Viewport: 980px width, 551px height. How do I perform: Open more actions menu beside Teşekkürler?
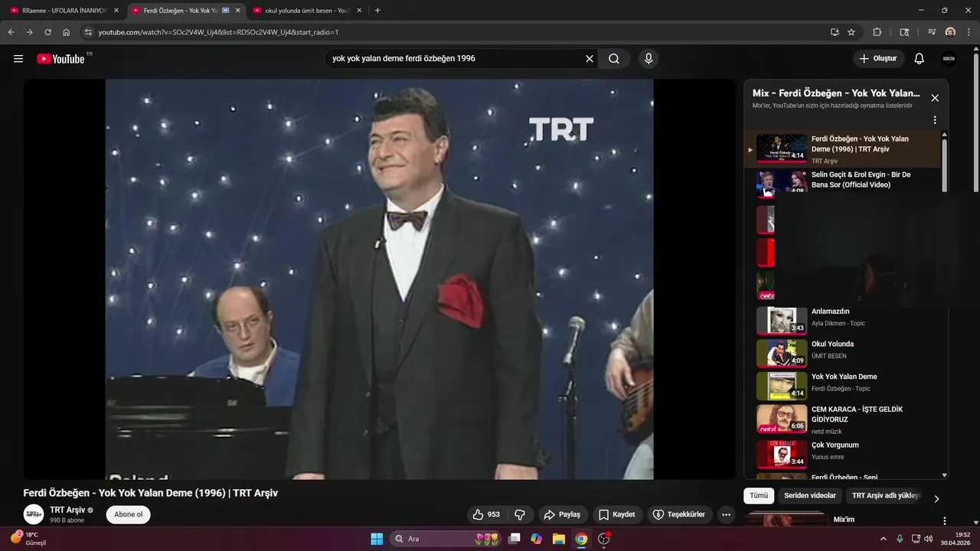coord(727,514)
